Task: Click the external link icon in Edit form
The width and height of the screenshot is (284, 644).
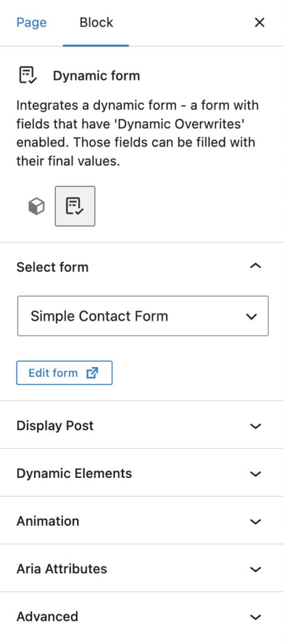Action: tap(92, 373)
